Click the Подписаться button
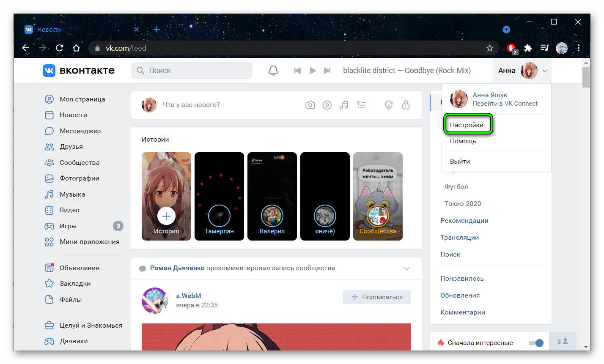Screen dimensions: 604x364 377,297
